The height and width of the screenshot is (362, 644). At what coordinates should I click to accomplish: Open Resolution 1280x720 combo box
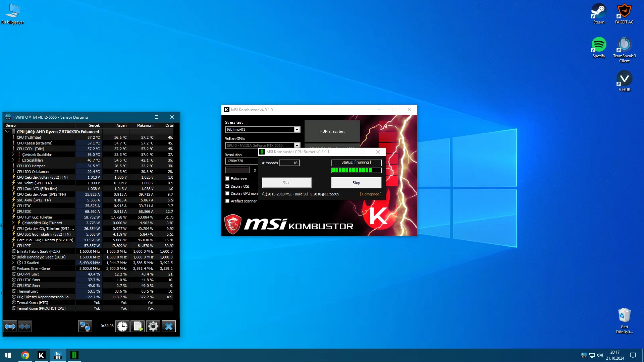[x=241, y=161]
